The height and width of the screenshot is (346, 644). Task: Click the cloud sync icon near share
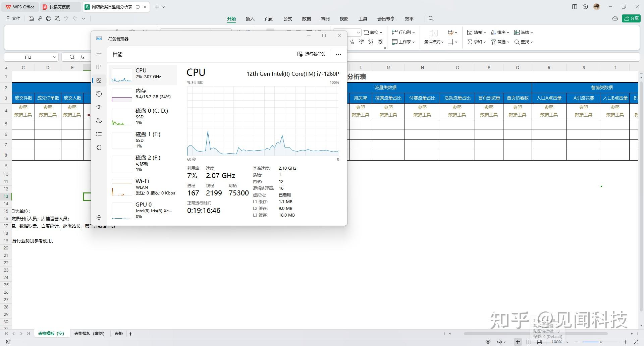coord(615,18)
